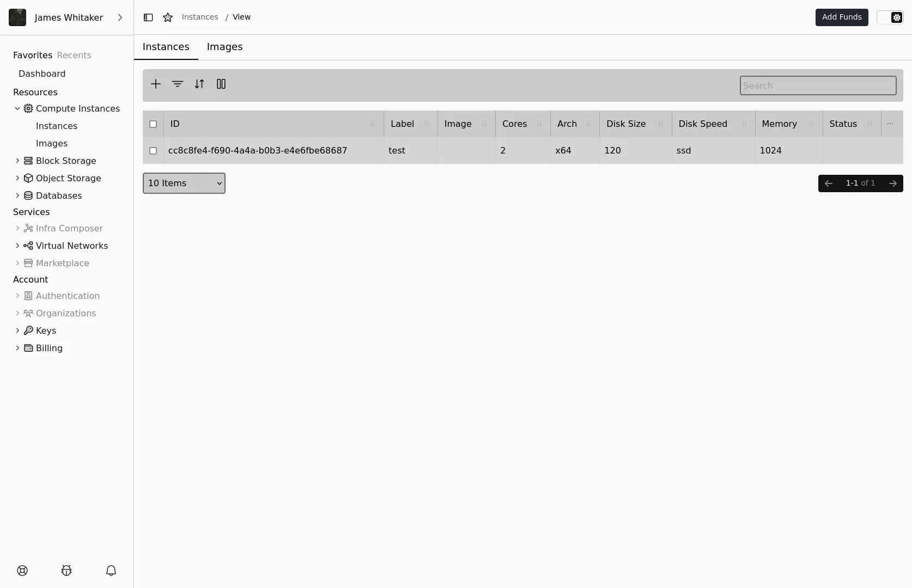Toggle the sidebar with the panel icon

(x=148, y=17)
